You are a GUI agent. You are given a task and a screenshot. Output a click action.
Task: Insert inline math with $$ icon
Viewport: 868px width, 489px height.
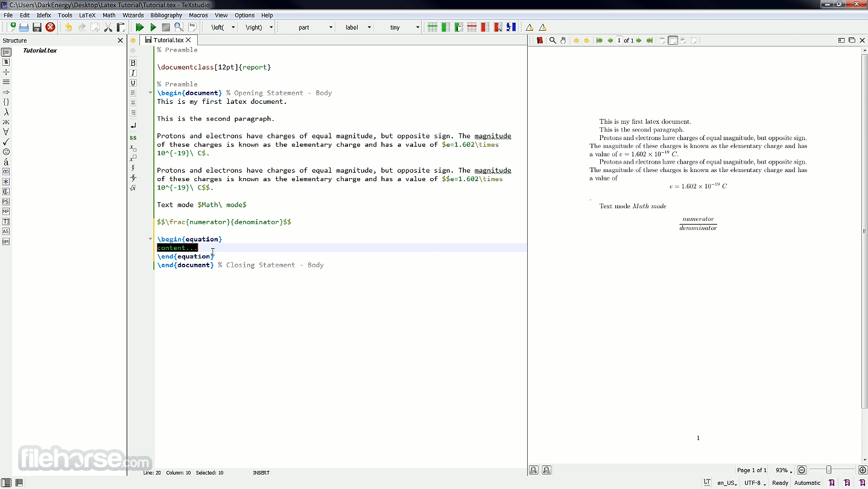click(133, 138)
